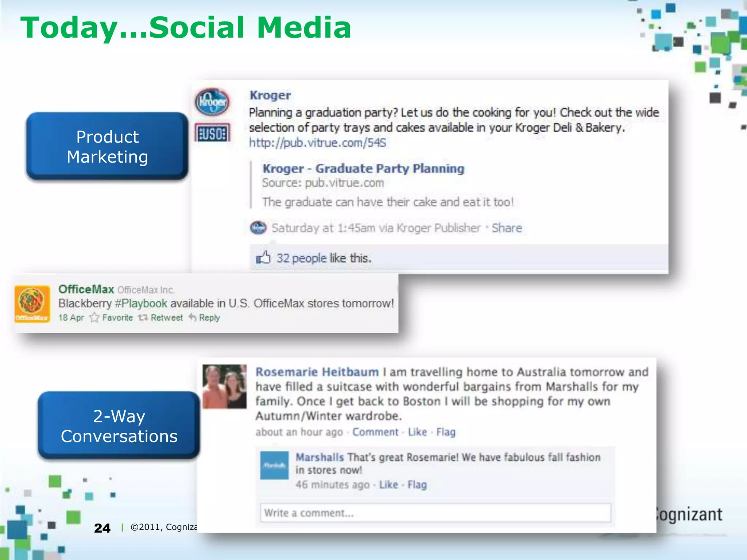Screen dimensions: 747x560
Task: Click the blue Marshalls avatar
Action: pyautogui.click(x=274, y=465)
